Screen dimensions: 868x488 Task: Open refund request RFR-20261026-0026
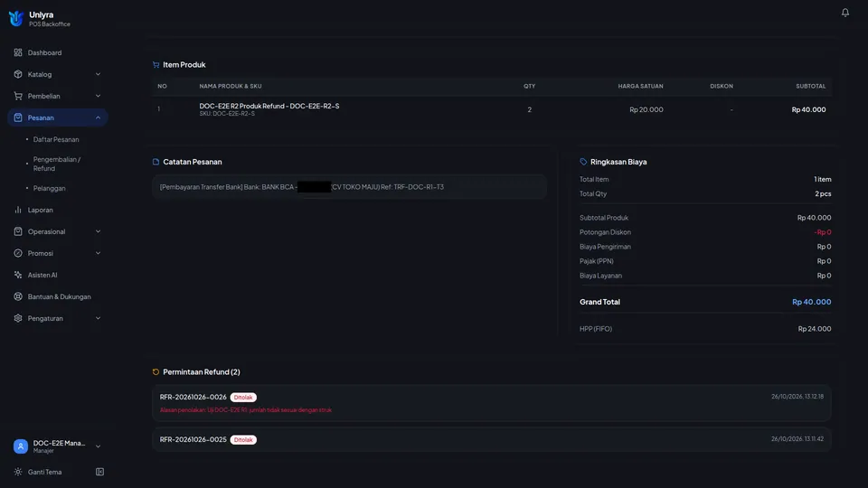pos(492,403)
